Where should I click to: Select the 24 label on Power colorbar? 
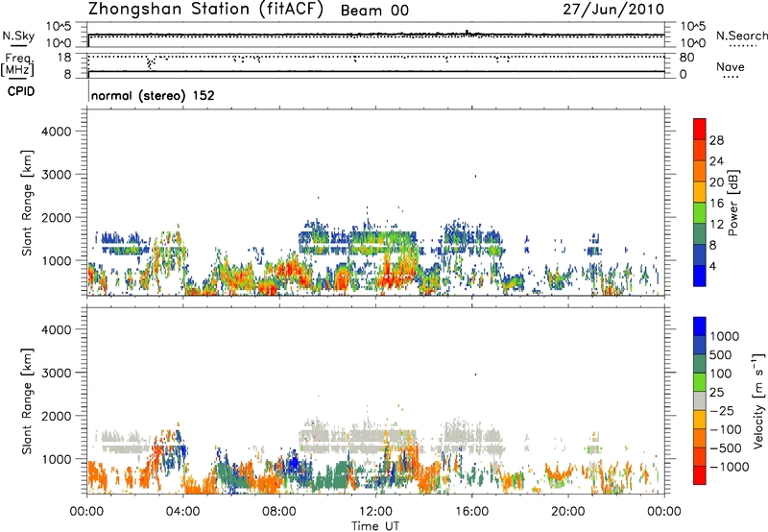click(716, 161)
